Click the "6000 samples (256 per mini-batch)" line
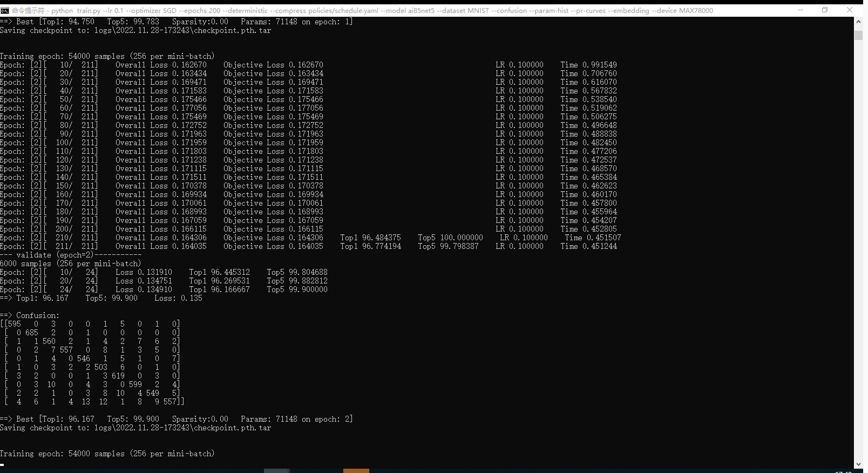Screen dimensions: 868x473 pyautogui.click(x=70, y=263)
